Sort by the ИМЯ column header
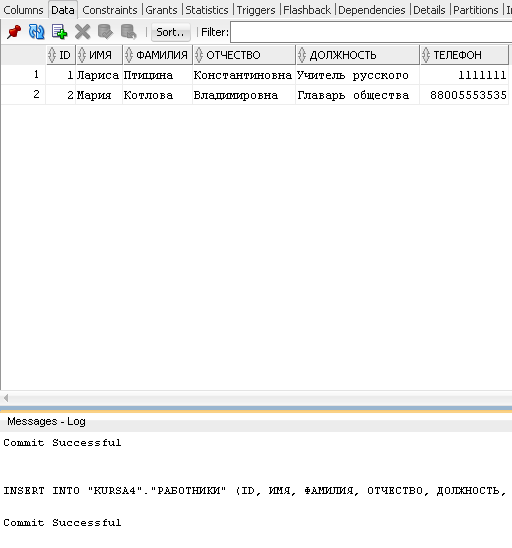The image size is (512, 548). 99,55
